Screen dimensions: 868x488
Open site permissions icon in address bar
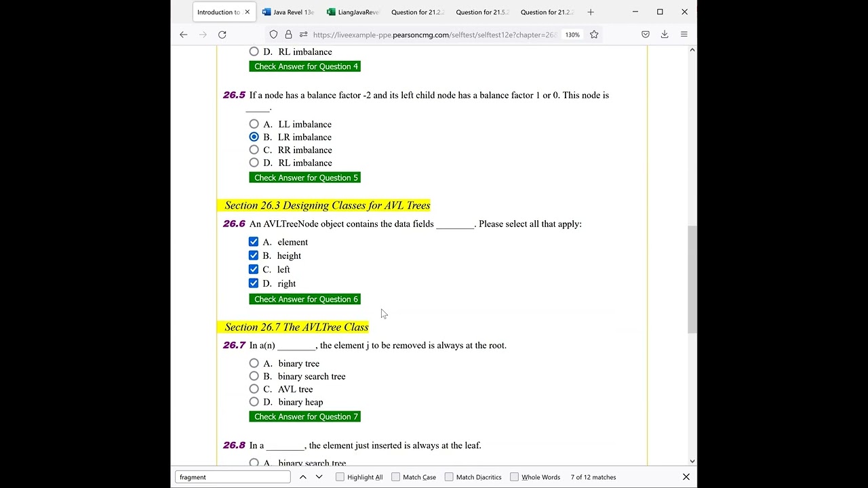click(x=303, y=35)
